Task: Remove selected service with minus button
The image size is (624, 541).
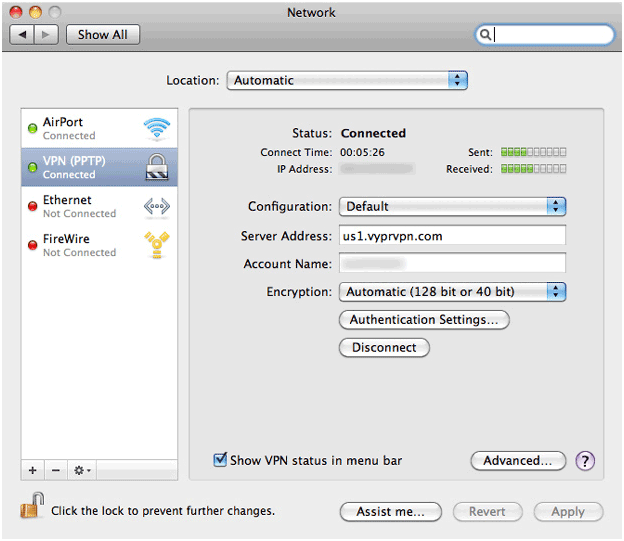Action: 56,470
